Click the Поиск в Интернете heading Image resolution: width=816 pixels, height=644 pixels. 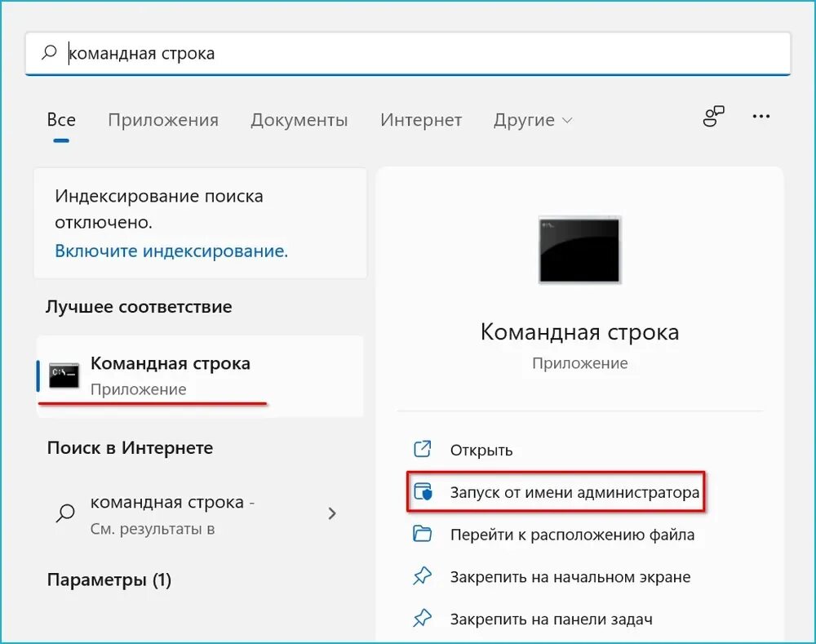tap(130, 448)
